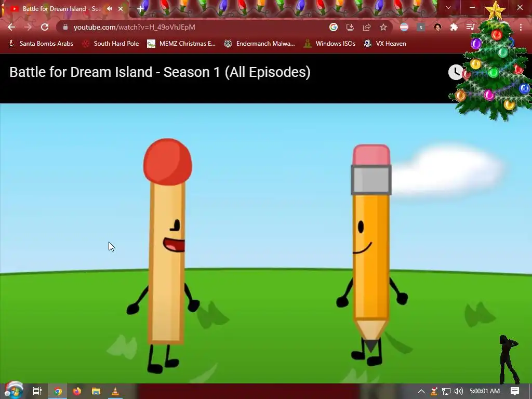The width and height of the screenshot is (532, 399).
Task: Open the volume control tray icon
Action: (459, 391)
